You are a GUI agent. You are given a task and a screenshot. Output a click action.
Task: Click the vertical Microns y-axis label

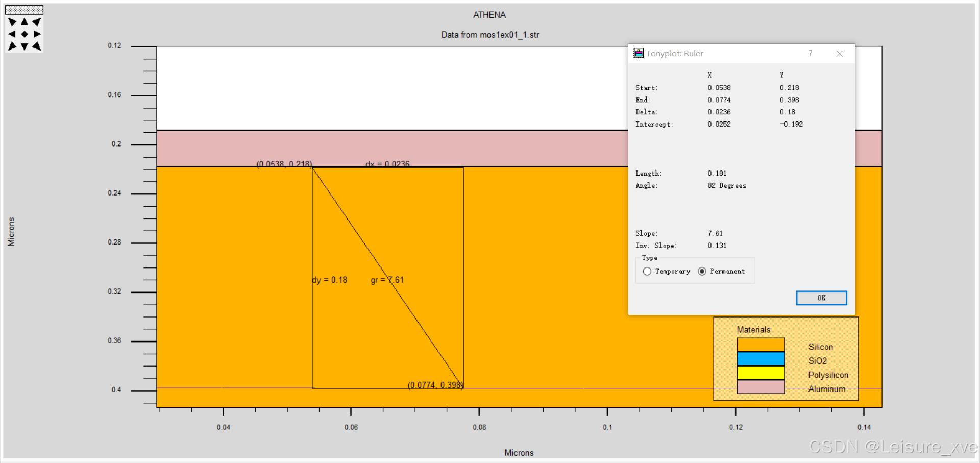coord(11,232)
